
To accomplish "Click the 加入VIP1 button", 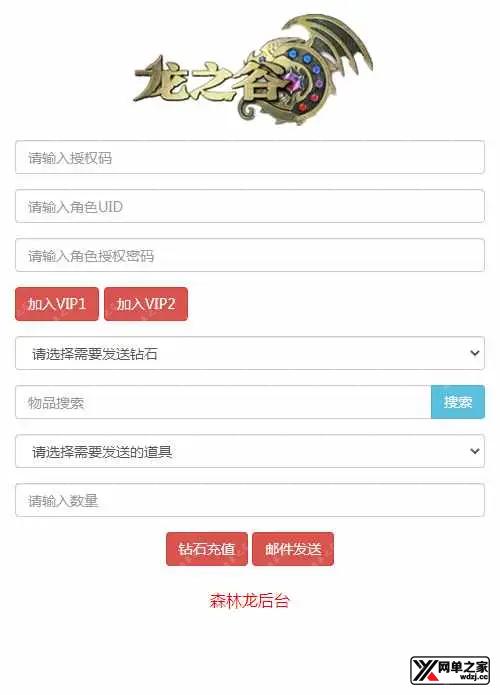I will [x=57, y=304].
